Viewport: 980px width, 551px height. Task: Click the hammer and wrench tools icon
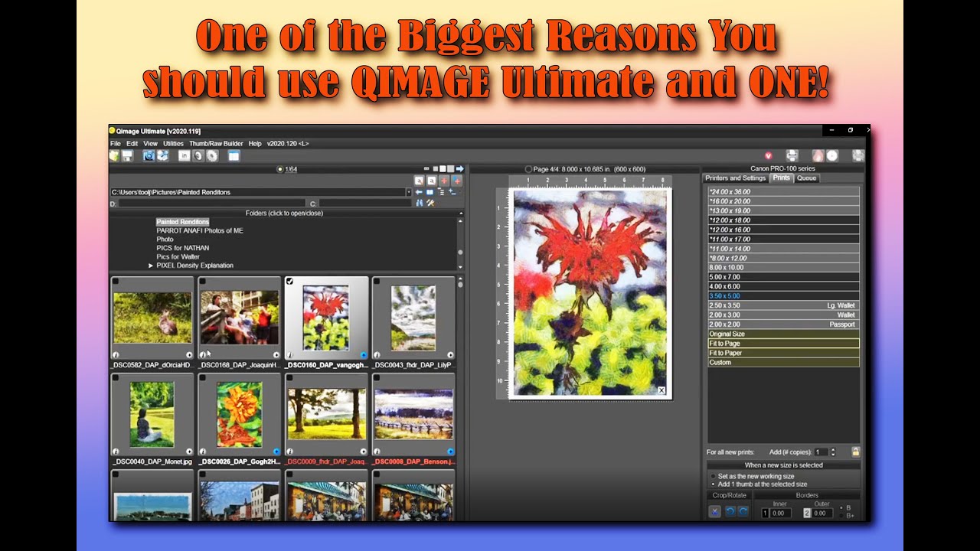tap(430, 203)
